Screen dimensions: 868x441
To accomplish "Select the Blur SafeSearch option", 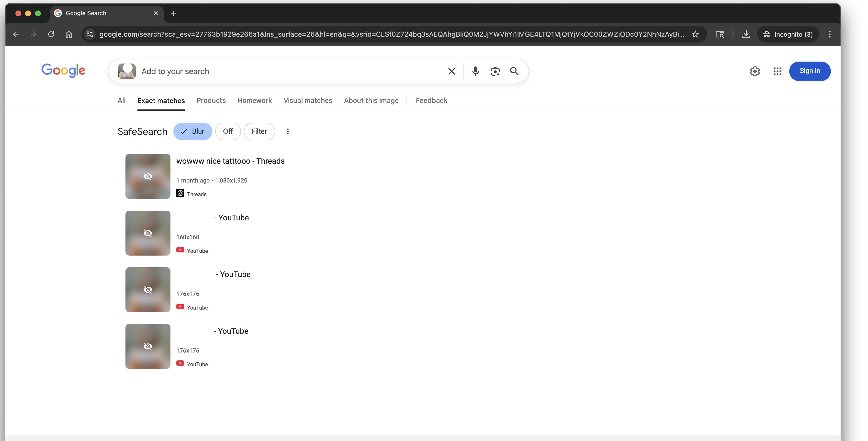I will 192,131.
